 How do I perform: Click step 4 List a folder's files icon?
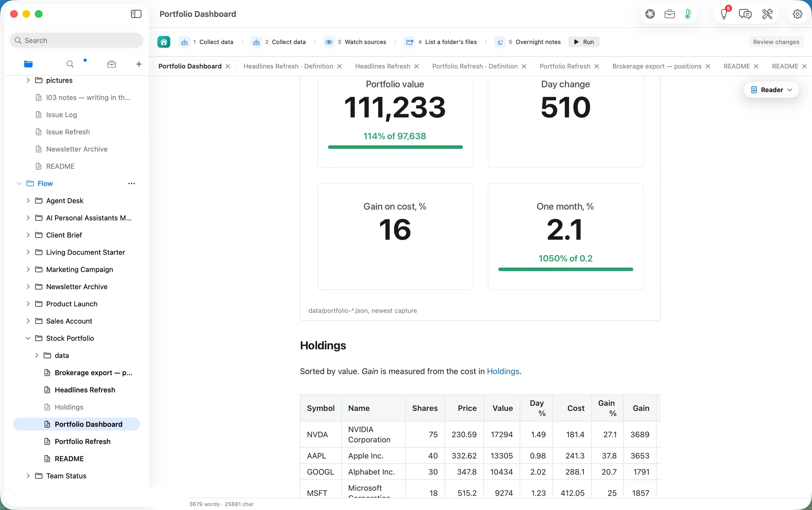point(410,42)
